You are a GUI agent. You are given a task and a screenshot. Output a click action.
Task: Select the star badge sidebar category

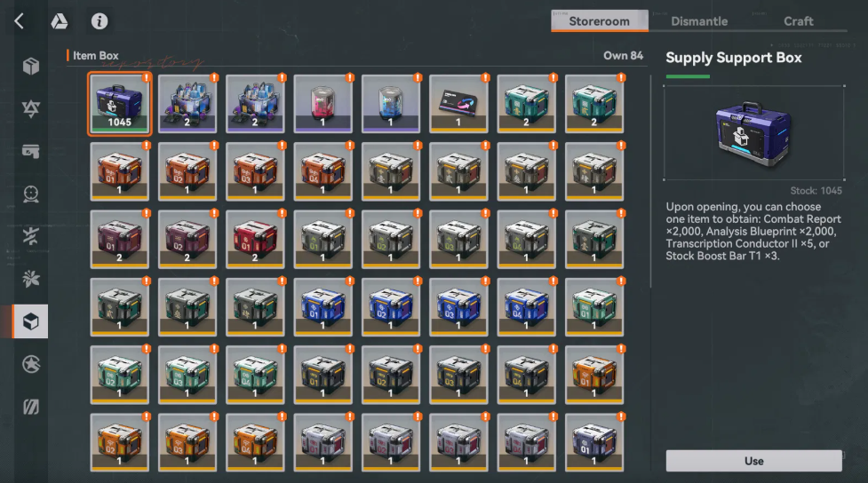point(31,364)
